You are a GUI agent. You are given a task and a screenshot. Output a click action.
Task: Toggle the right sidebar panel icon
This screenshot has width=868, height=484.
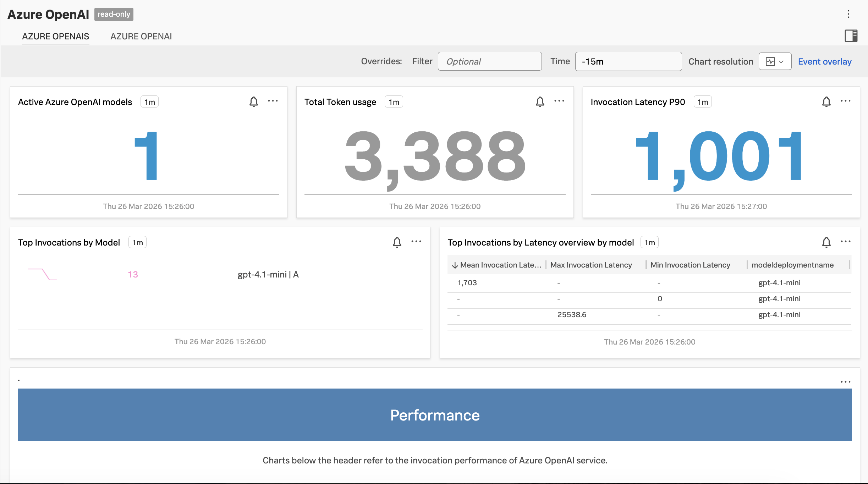[x=851, y=36]
